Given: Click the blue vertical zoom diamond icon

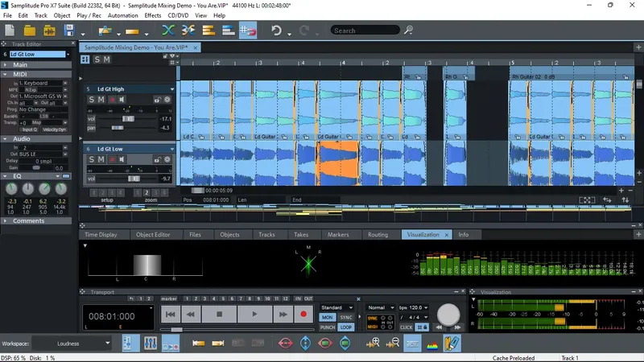Looking at the screenshot, I should point(305,343).
